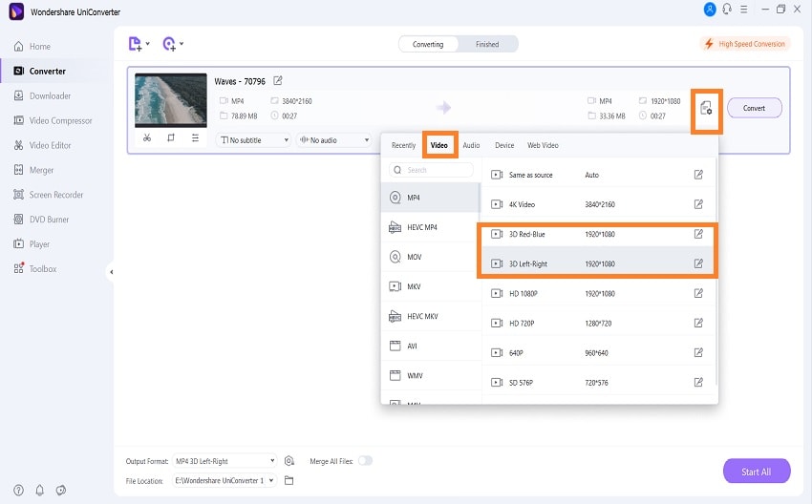The image size is (812, 504).
Task: Select the MP4 format
Action: coord(431,198)
